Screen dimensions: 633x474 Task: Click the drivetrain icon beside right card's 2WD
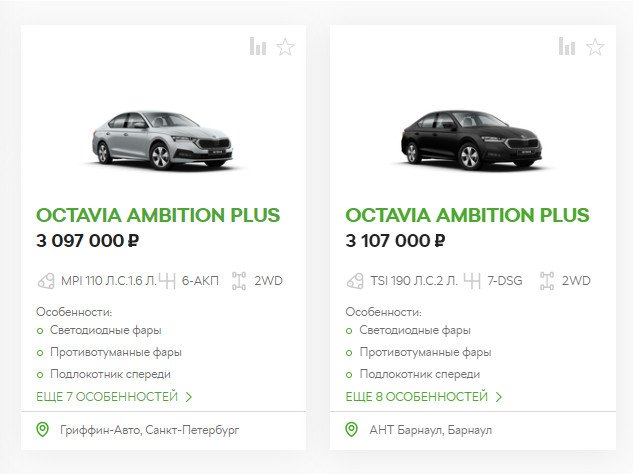(x=547, y=281)
